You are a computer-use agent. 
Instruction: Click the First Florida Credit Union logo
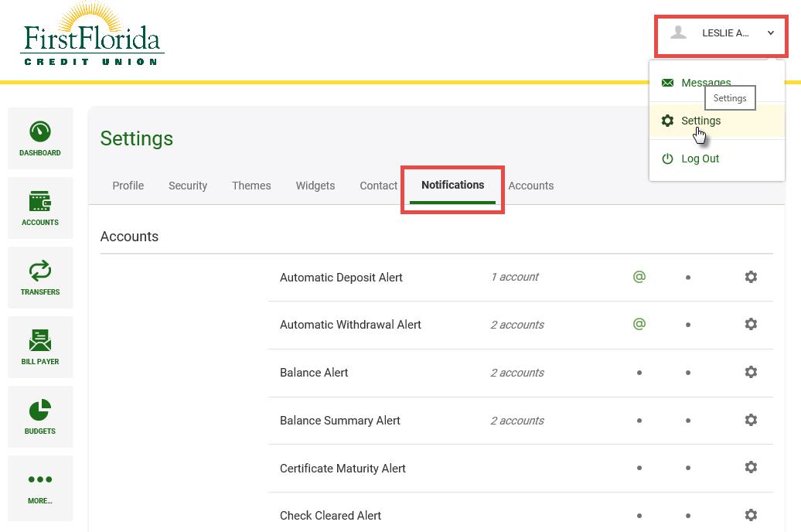92,36
